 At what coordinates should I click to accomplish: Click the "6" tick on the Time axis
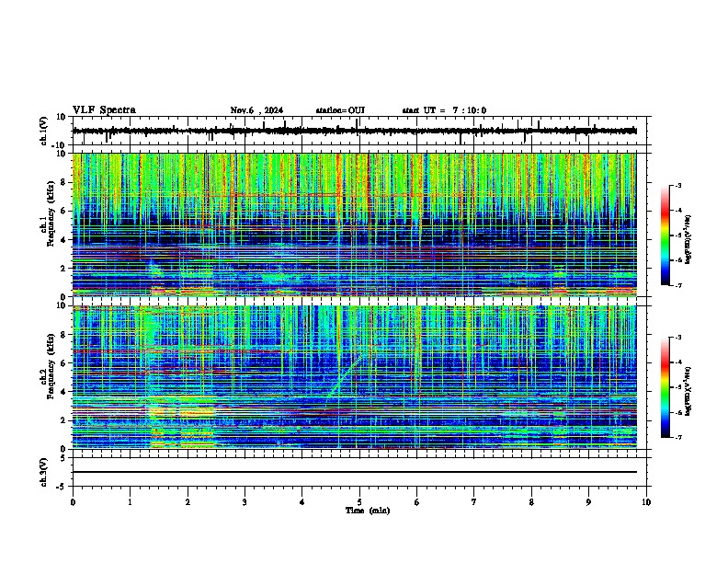tap(417, 502)
